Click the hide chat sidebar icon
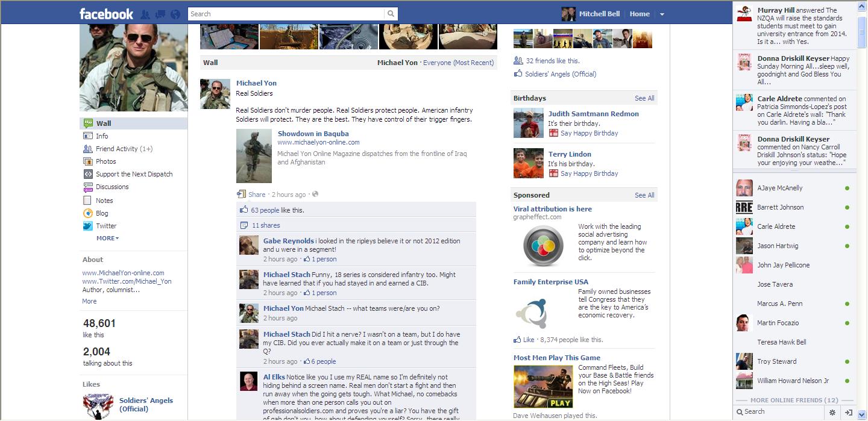Screen dimensions: 868x421 [848, 412]
